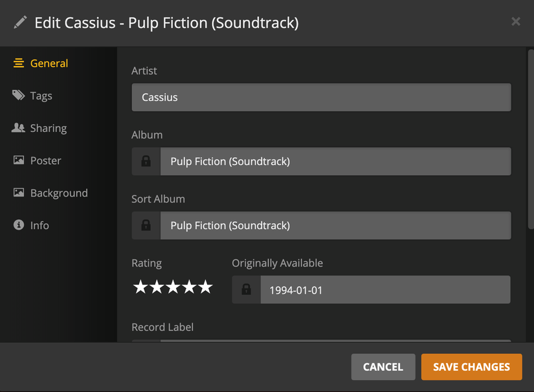Save changes to the album
This screenshot has width=534, height=392.
(471, 367)
